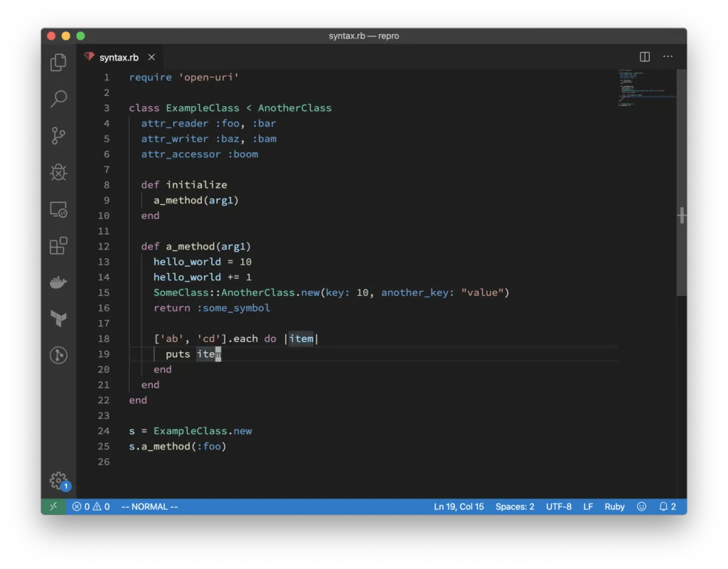Open the Explorer view in activity bar

[x=58, y=63]
